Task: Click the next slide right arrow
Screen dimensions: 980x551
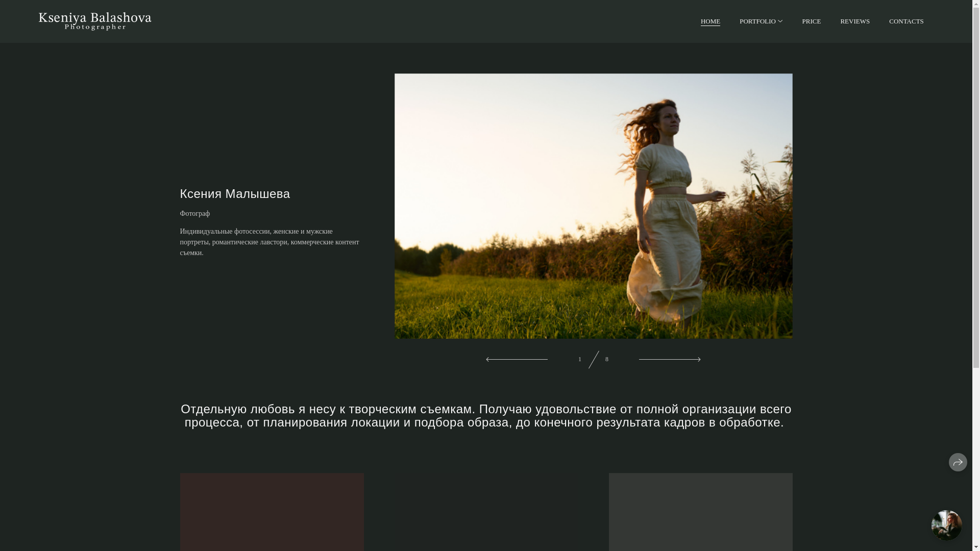Action: 670,359
